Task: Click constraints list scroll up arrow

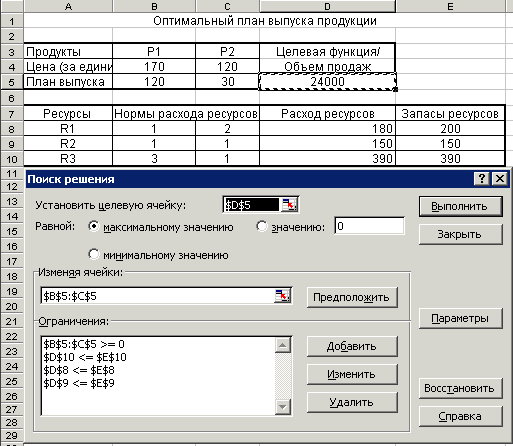Action: [x=283, y=345]
